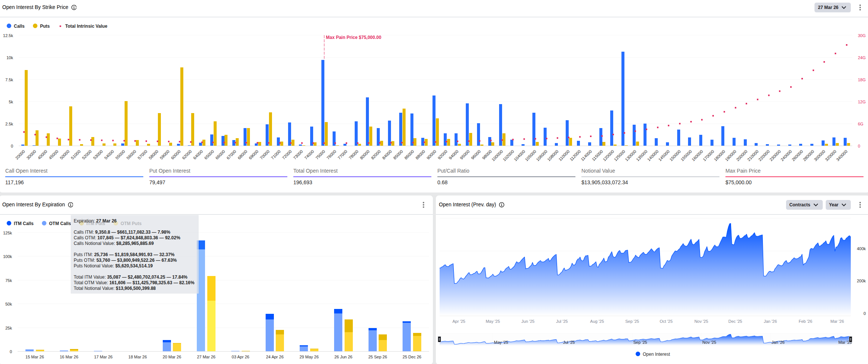The image size is (868, 364).
Task: Click the 27 Mar 26 expiration bar
Action: coord(201,300)
